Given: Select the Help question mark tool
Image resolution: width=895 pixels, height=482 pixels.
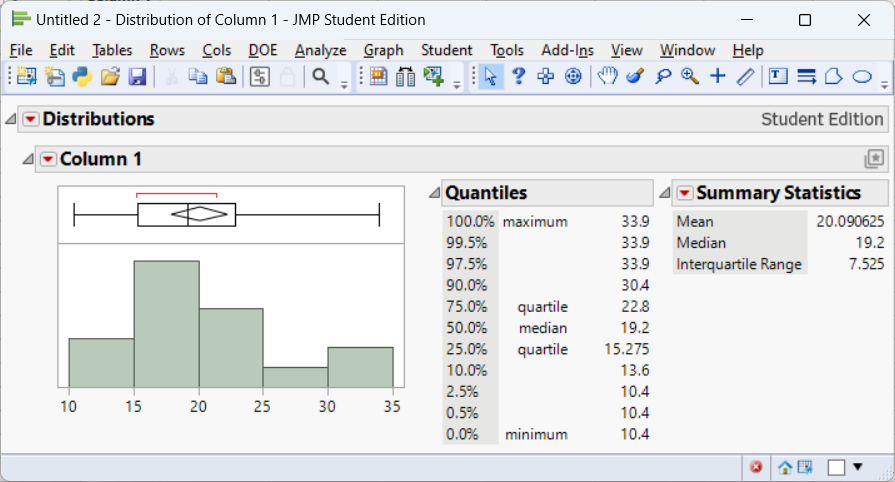Looking at the screenshot, I should (x=518, y=77).
